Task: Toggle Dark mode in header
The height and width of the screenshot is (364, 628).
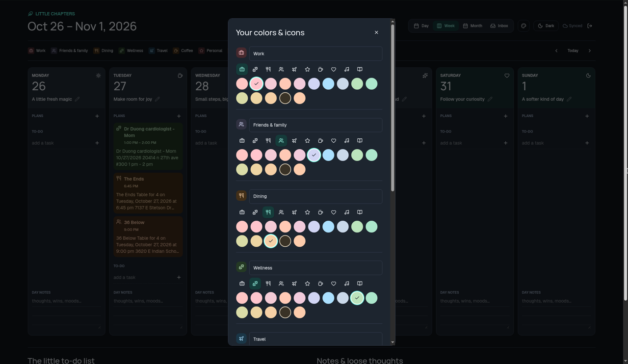Action: click(x=546, y=26)
